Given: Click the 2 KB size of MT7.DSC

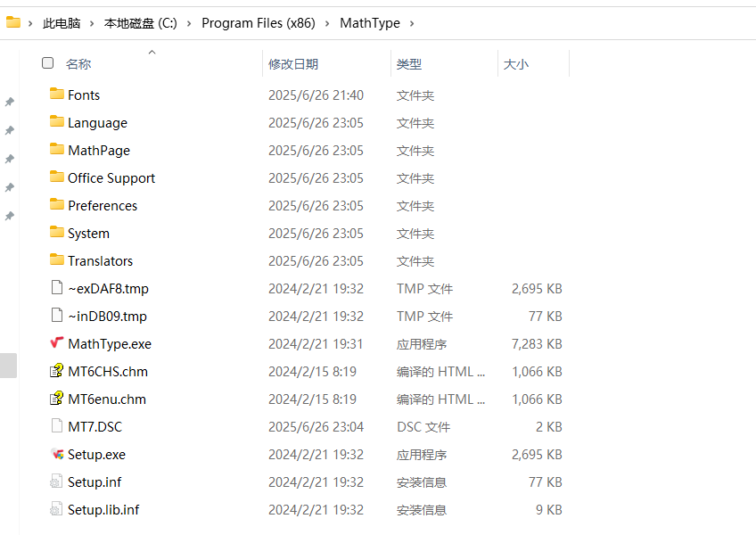Looking at the screenshot, I should click(548, 427).
